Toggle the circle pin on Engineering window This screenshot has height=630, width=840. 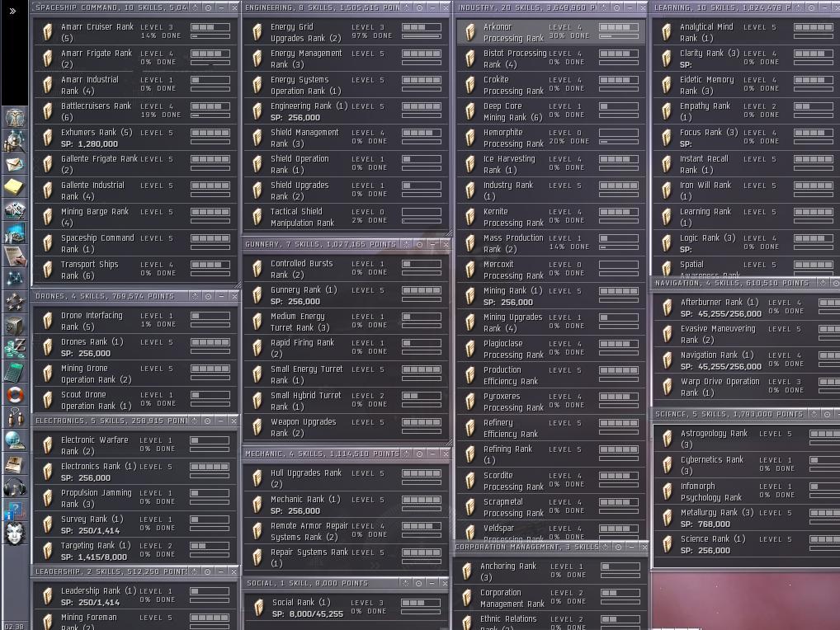pos(419,7)
